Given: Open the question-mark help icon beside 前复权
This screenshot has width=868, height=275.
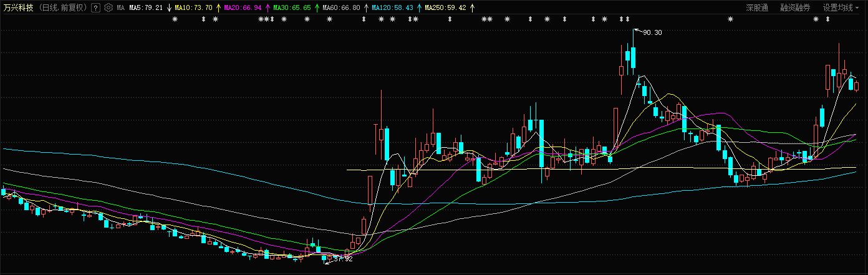Looking at the screenshot, I should point(95,8).
